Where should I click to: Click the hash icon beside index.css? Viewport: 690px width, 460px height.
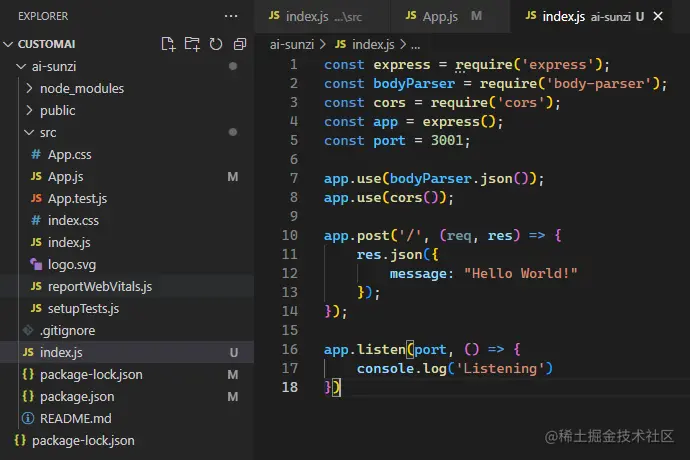[x=36, y=221]
